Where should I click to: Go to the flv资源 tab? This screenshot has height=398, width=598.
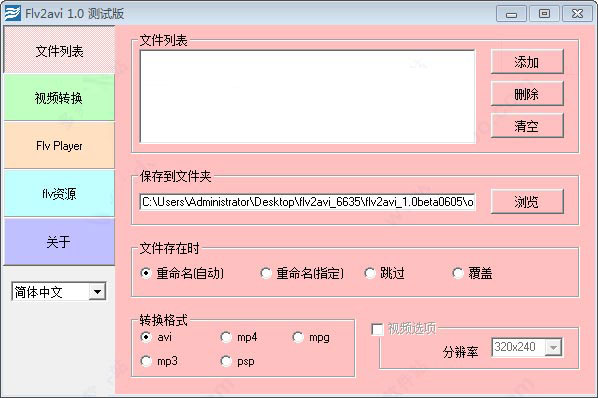click(59, 194)
